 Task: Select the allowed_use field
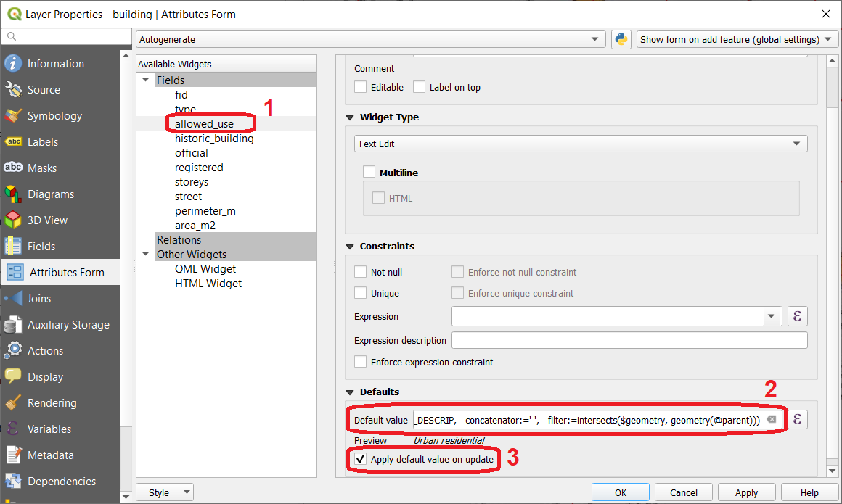click(204, 123)
